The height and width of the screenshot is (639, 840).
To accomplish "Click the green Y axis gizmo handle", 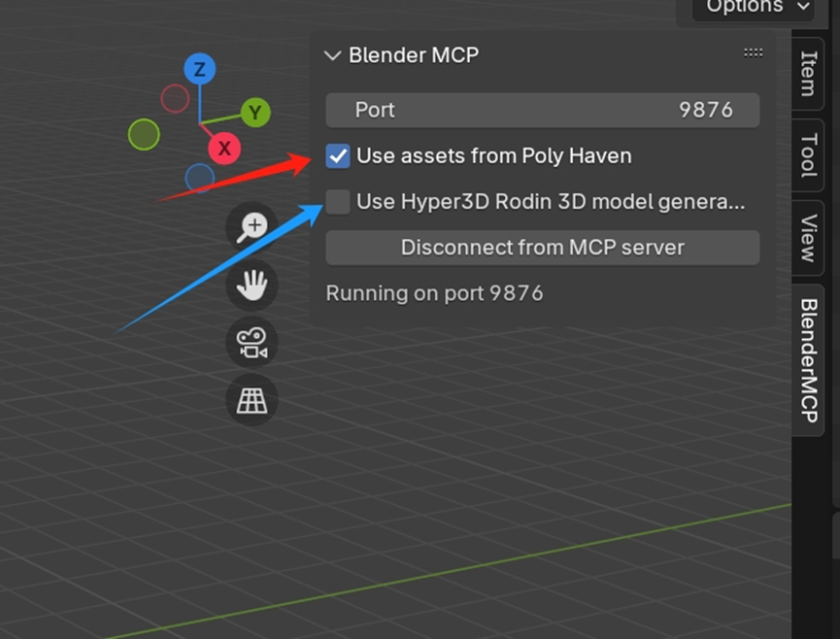I will pyautogui.click(x=255, y=113).
